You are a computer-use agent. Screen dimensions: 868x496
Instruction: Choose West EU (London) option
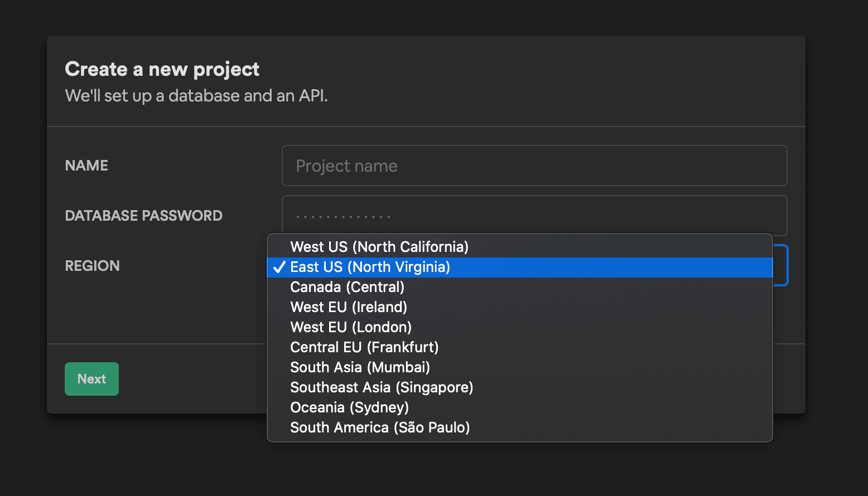pos(351,327)
